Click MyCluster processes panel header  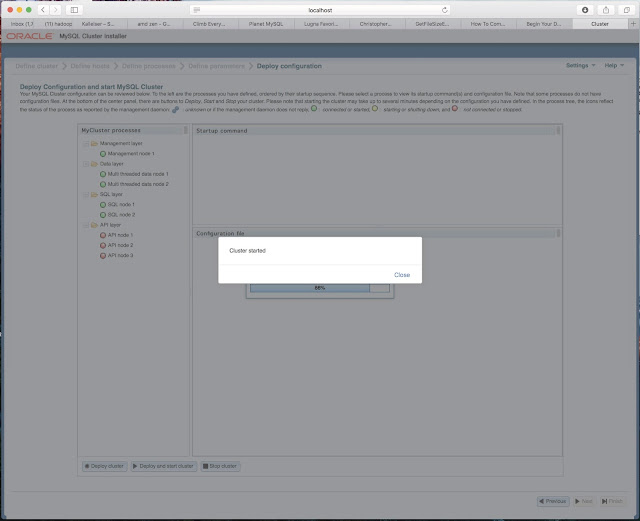click(x=133, y=130)
